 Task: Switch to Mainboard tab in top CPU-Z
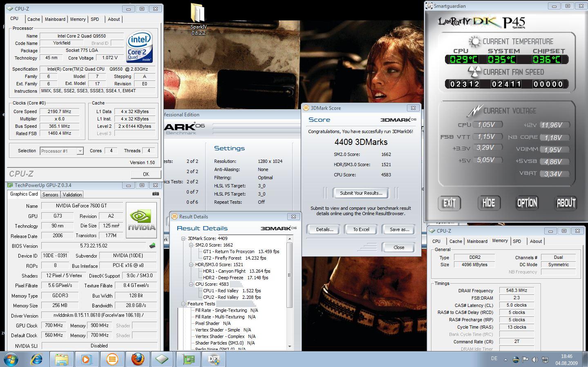(55, 19)
